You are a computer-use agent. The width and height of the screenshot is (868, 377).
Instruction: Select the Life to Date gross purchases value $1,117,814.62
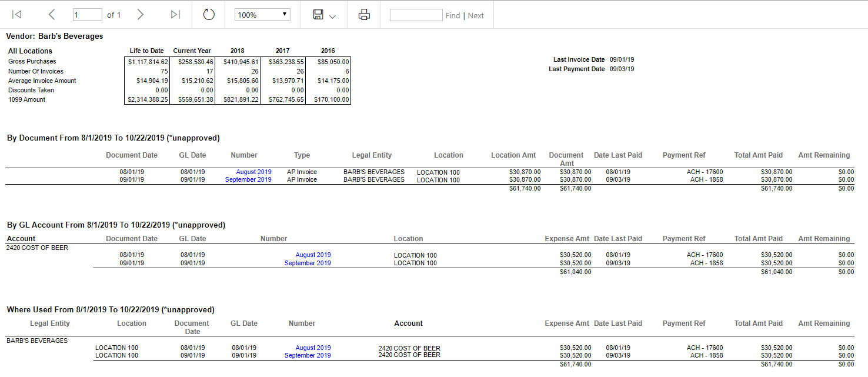[148, 61]
